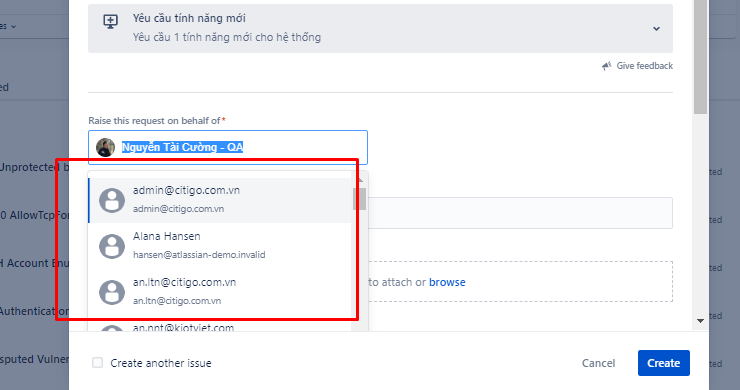Click the admin@citigo.com.vn avatar icon
The image size is (740, 390).
pyautogui.click(x=112, y=200)
